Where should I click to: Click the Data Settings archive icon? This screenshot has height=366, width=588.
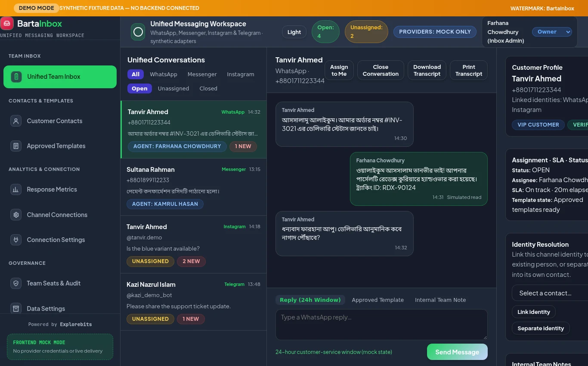(16, 309)
